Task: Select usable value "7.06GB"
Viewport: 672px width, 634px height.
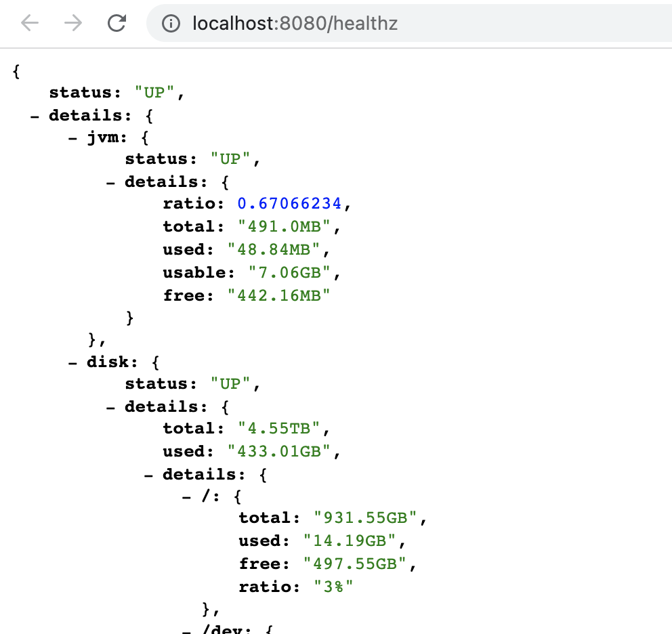Action: click(289, 272)
